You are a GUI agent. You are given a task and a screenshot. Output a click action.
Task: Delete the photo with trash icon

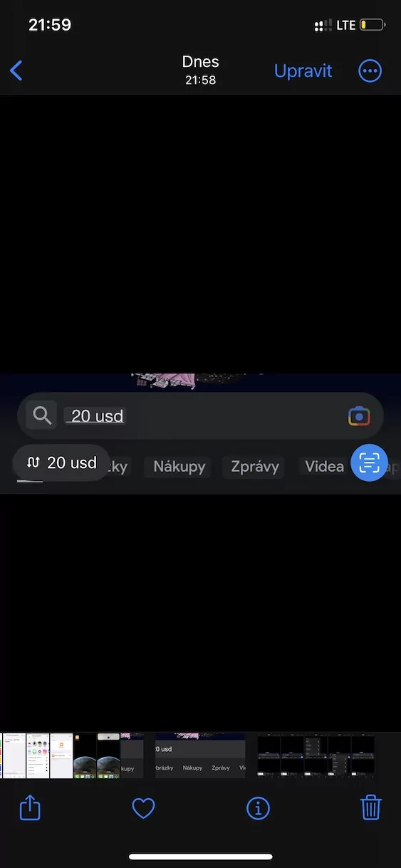click(371, 807)
